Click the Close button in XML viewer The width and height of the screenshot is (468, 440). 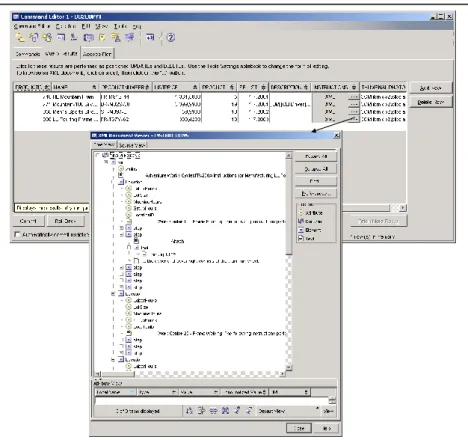[299, 428]
